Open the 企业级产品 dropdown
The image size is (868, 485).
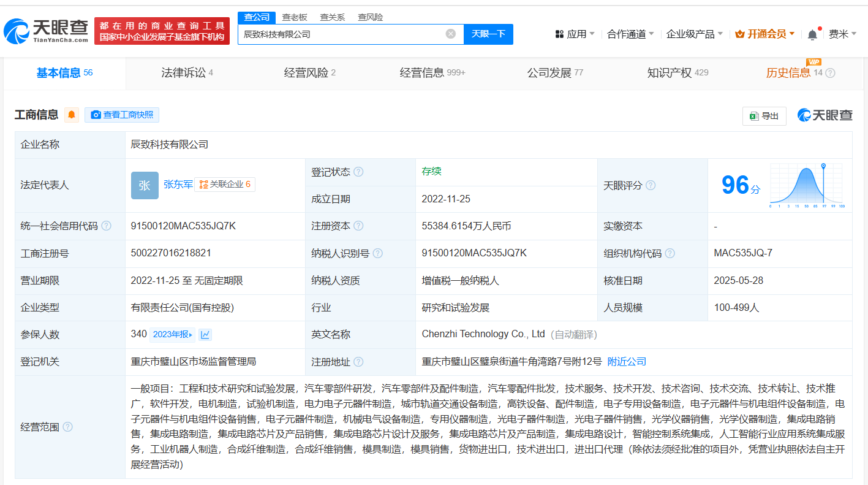(694, 34)
